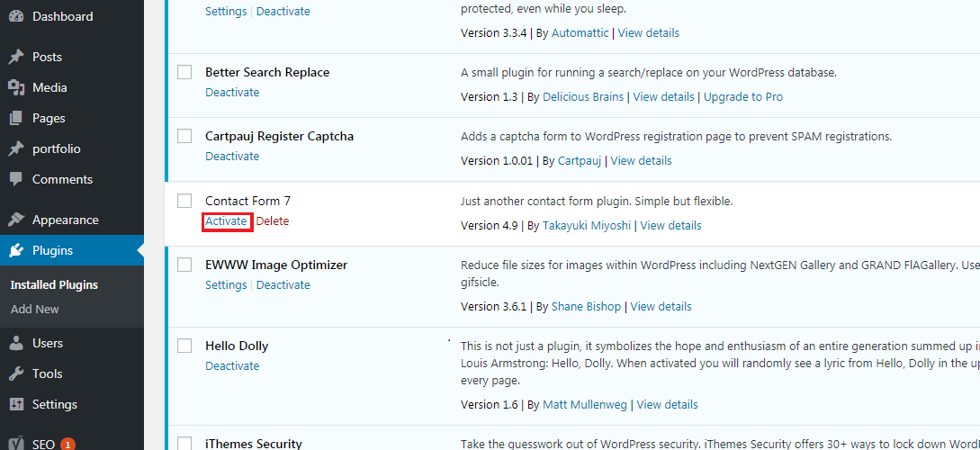This screenshot has height=450, width=980.
Task: Click the iThemes Security plugin name
Action: 254,444
